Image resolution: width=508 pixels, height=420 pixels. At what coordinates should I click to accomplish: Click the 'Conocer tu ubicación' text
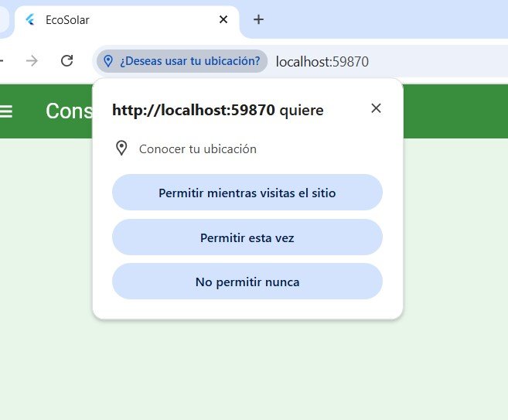point(198,149)
